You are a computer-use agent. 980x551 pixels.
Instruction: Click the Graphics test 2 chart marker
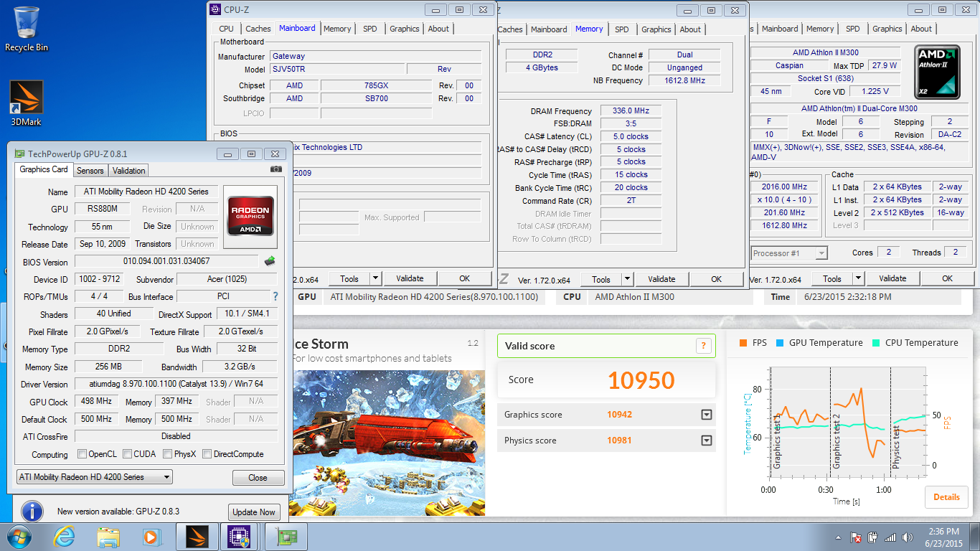point(836,441)
